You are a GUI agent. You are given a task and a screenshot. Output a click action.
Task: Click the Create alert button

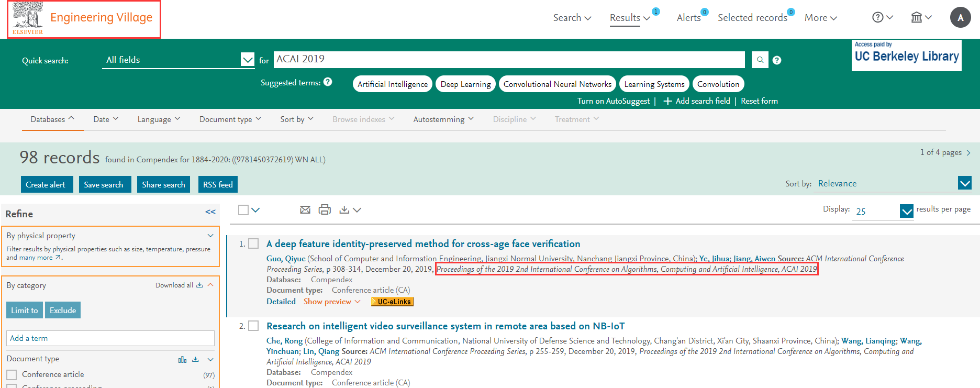click(46, 184)
